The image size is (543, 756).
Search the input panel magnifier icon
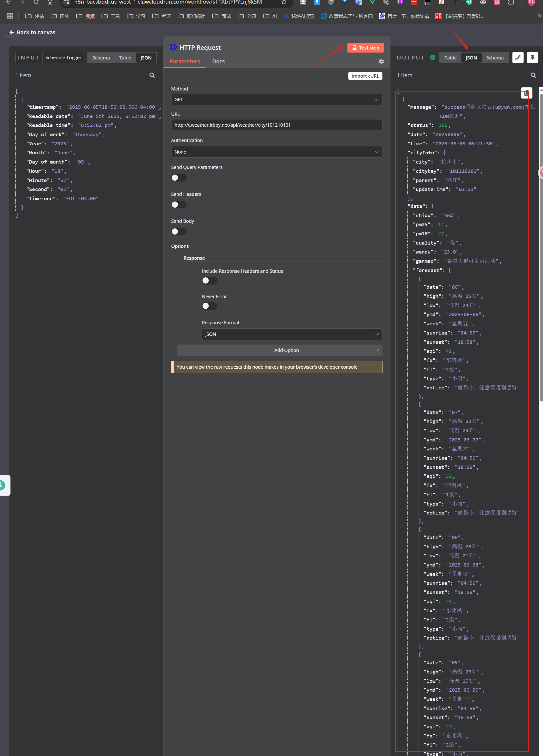[x=152, y=75]
